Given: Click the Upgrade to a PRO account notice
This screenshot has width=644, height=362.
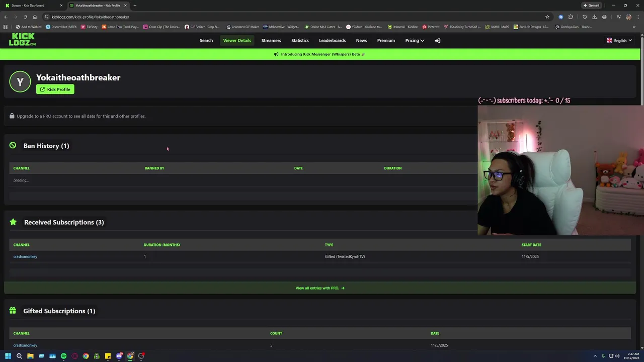Looking at the screenshot, I should click(81, 116).
